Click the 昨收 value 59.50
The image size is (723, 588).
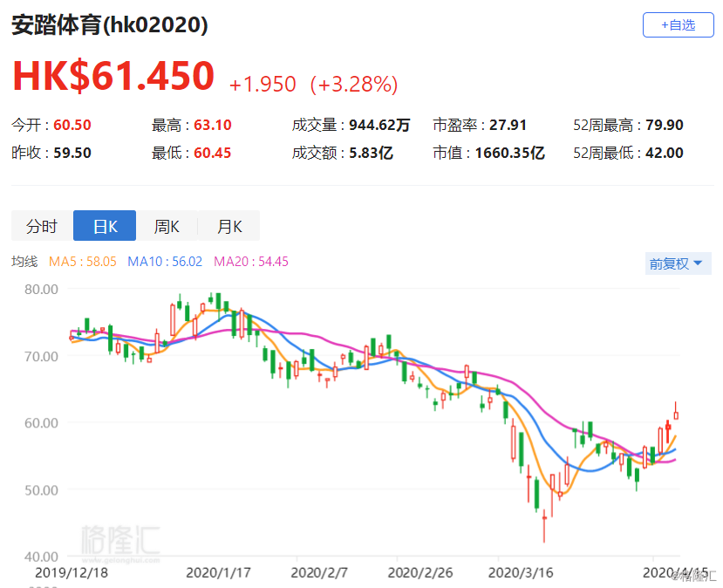tap(72, 153)
